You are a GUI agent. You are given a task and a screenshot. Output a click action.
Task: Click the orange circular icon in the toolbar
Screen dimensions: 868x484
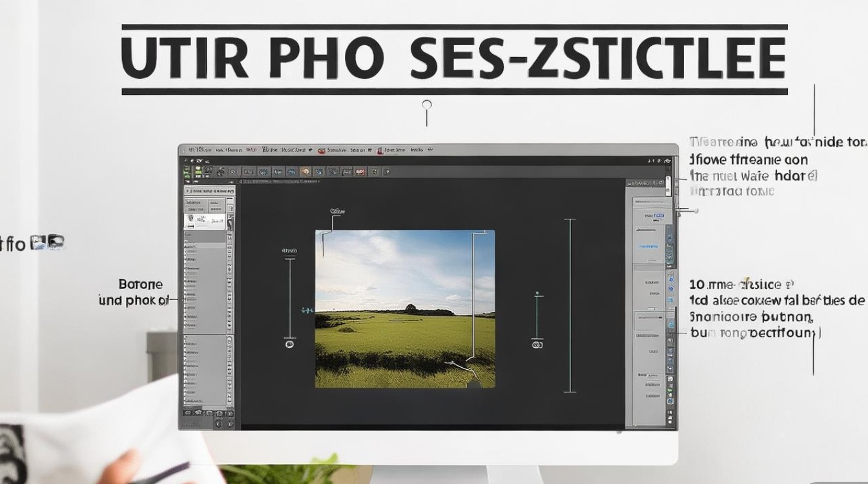pos(305,172)
